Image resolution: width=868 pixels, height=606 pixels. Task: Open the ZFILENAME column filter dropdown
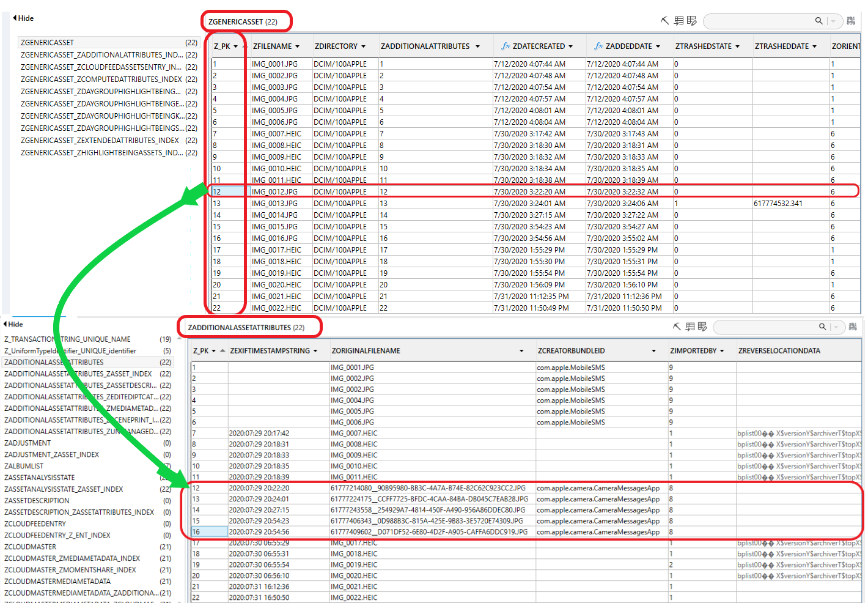point(298,46)
